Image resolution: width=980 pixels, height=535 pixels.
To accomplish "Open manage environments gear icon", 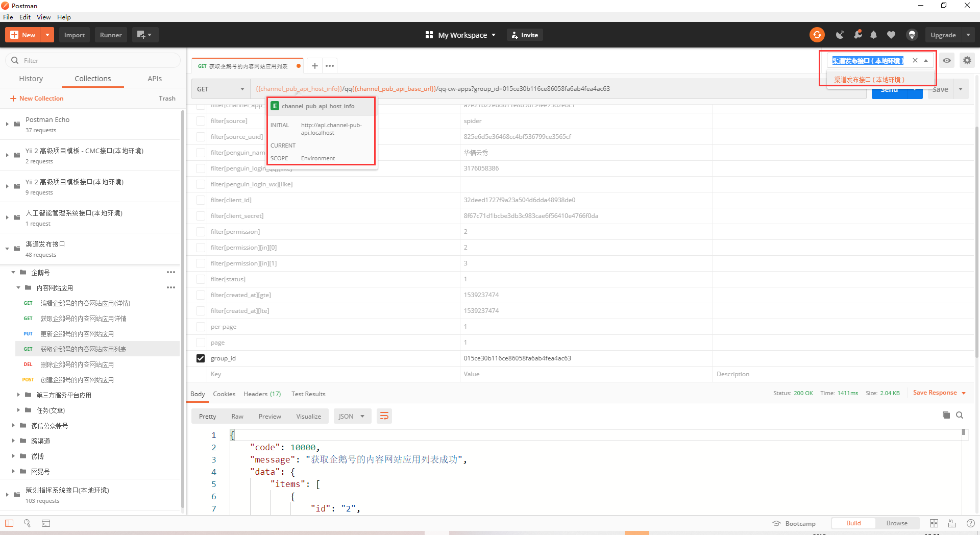I will coord(967,60).
